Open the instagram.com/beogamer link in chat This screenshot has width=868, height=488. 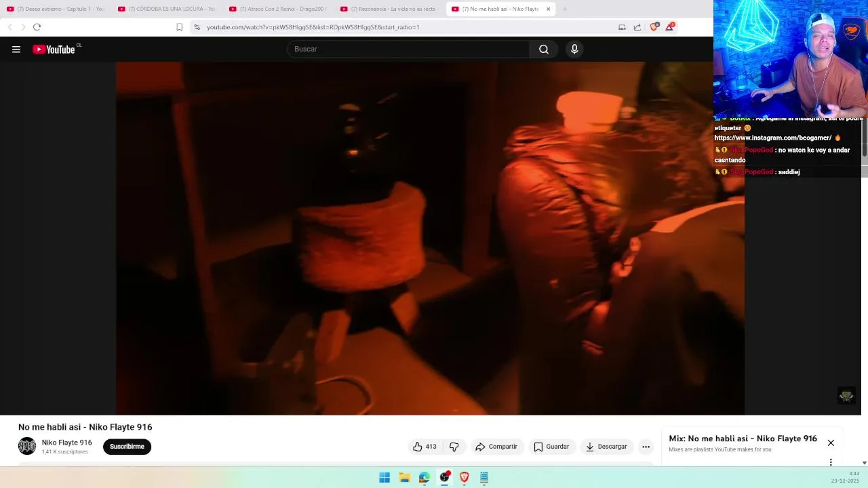click(772, 138)
